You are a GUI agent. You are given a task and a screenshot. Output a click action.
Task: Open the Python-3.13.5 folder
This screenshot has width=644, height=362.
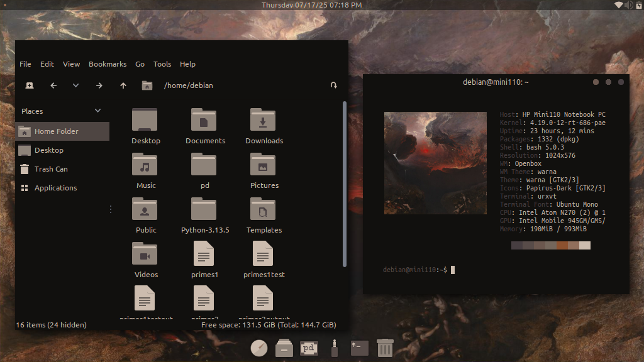coord(205,216)
